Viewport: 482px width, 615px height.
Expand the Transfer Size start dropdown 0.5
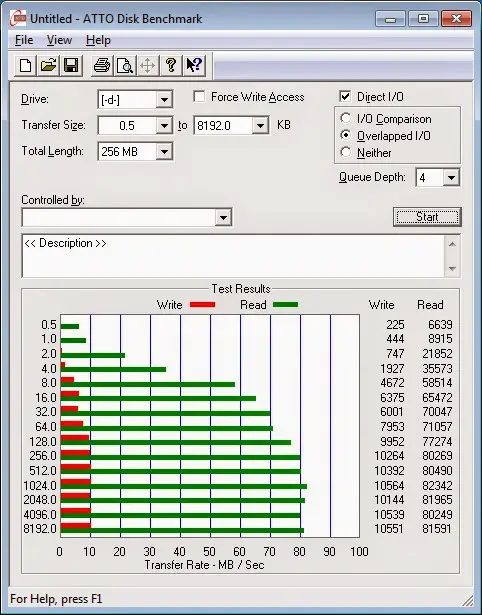pyautogui.click(x=164, y=126)
